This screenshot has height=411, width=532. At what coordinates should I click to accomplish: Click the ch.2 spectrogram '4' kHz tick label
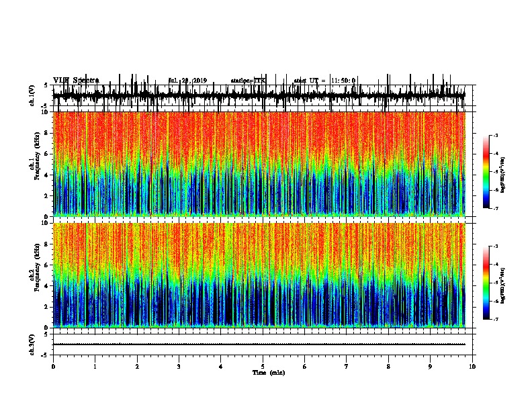coord(47,286)
